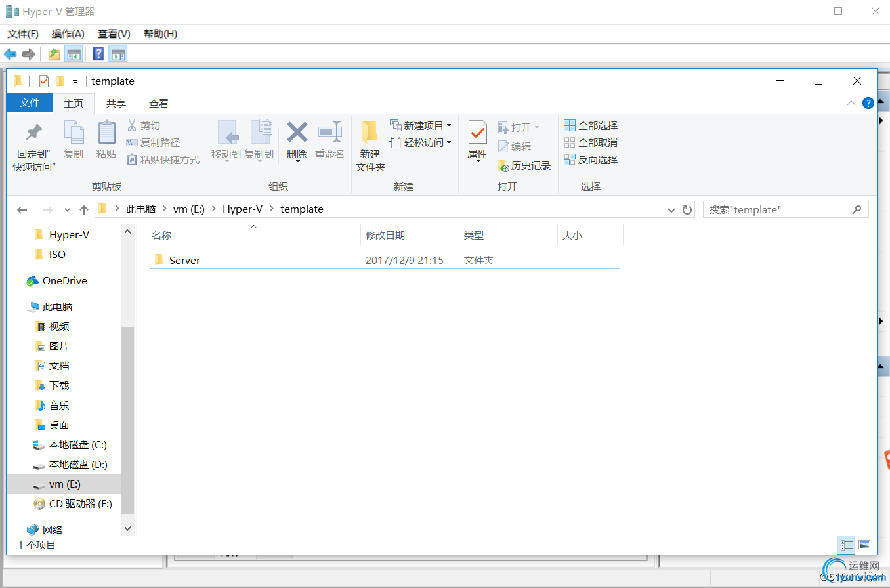890x588 pixels.
Task: Open 操作(A) menu in Hyper-V Manager
Action: (68, 34)
